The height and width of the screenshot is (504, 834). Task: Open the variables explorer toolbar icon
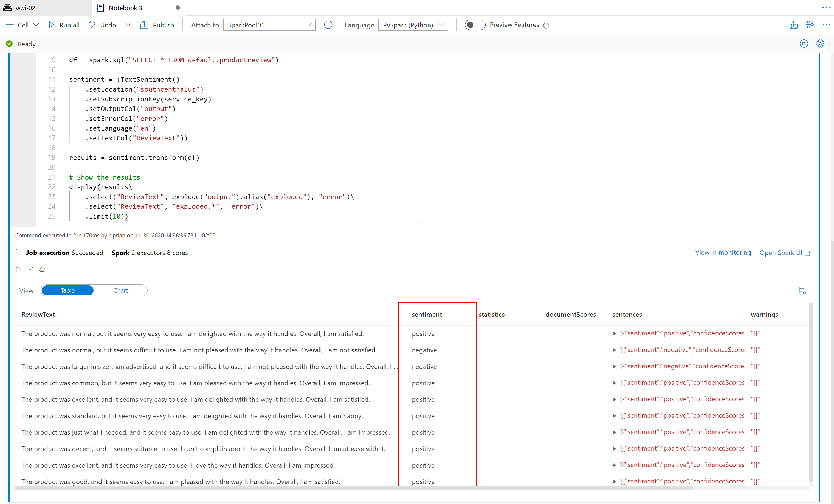793,25
